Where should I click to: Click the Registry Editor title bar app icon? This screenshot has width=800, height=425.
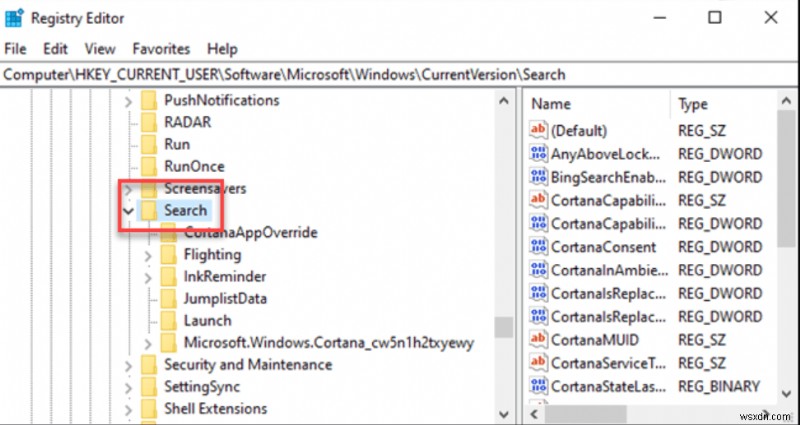coord(14,18)
